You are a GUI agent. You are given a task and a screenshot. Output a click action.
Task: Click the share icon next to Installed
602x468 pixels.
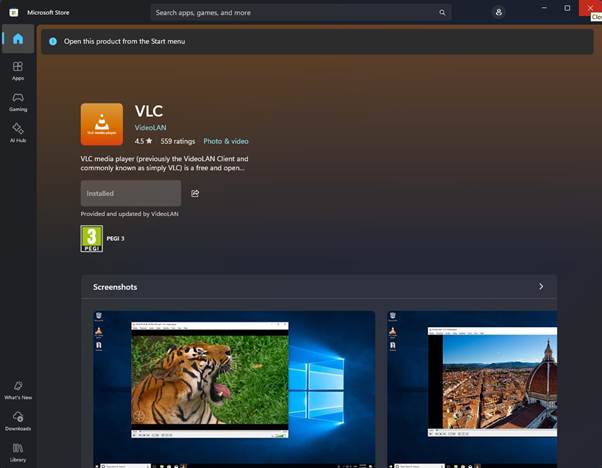coord(195,193)
